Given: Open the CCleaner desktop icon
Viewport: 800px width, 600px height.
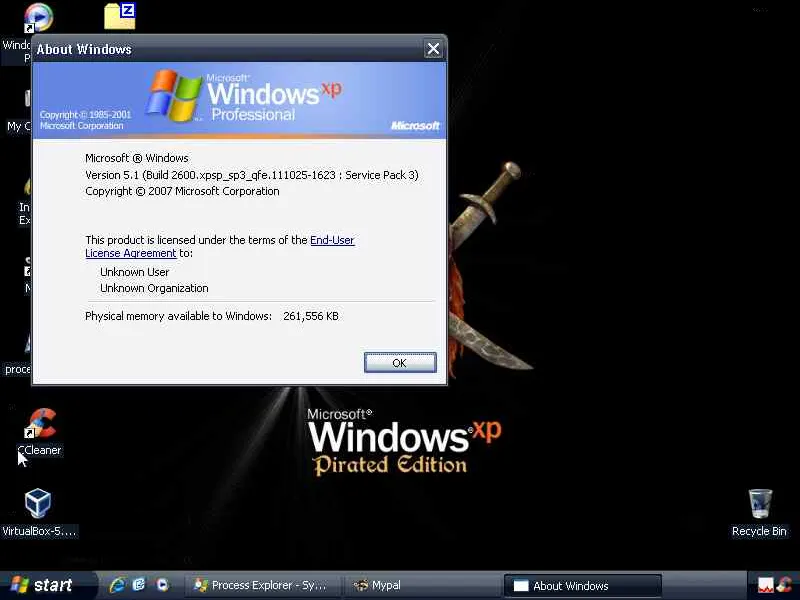Looking at the screenshot, I should tap(40, 432).
